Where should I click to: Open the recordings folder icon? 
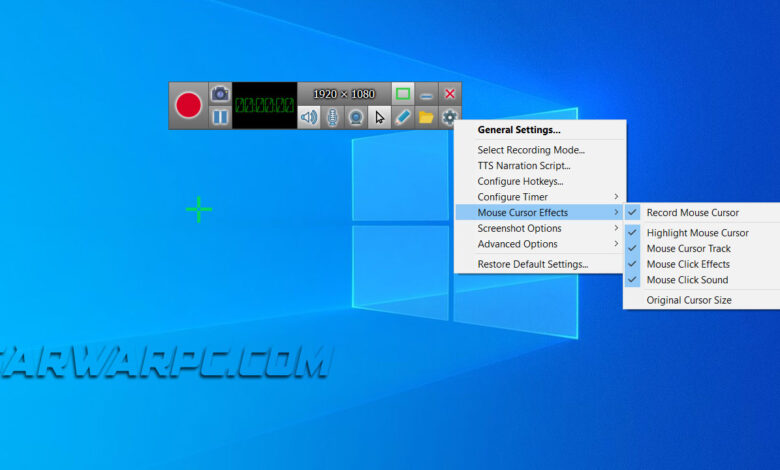click(x=426, y=117)
